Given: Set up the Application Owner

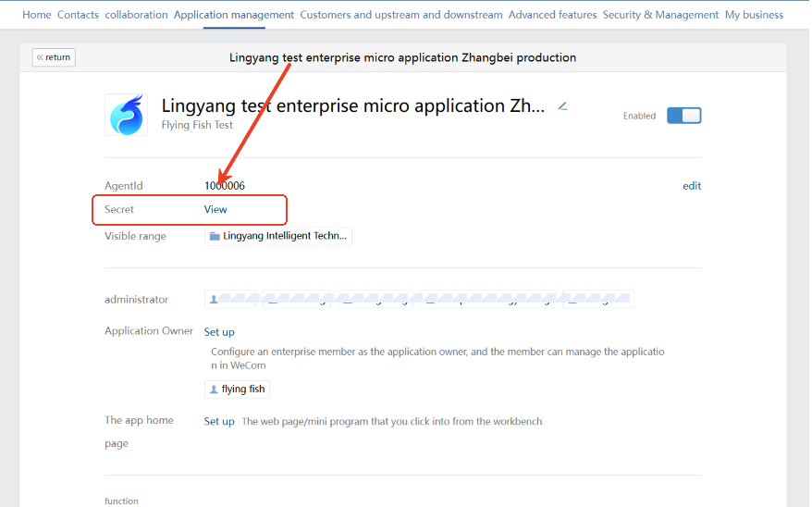Looking at the screenshot, I should click(219, 332).
